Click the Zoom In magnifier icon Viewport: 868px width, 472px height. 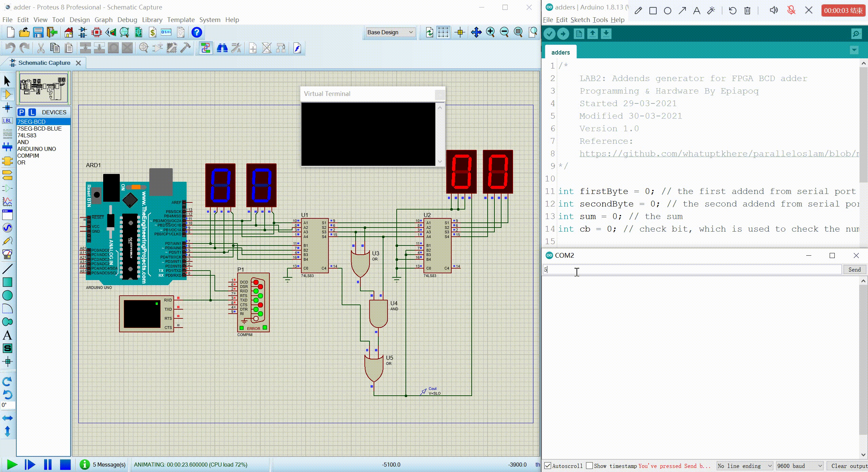click(490, 33)
